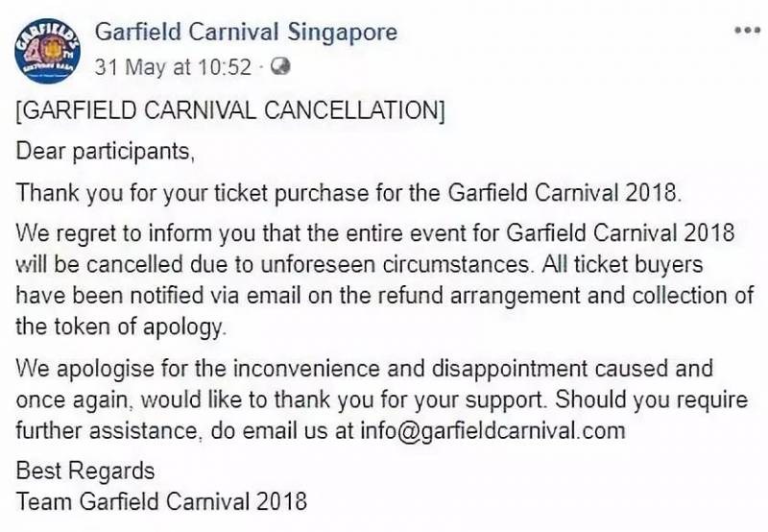The width and height of the screenshot is (768, 532).
Task: Open the post options three-dot menu
Action: (746, 31)
